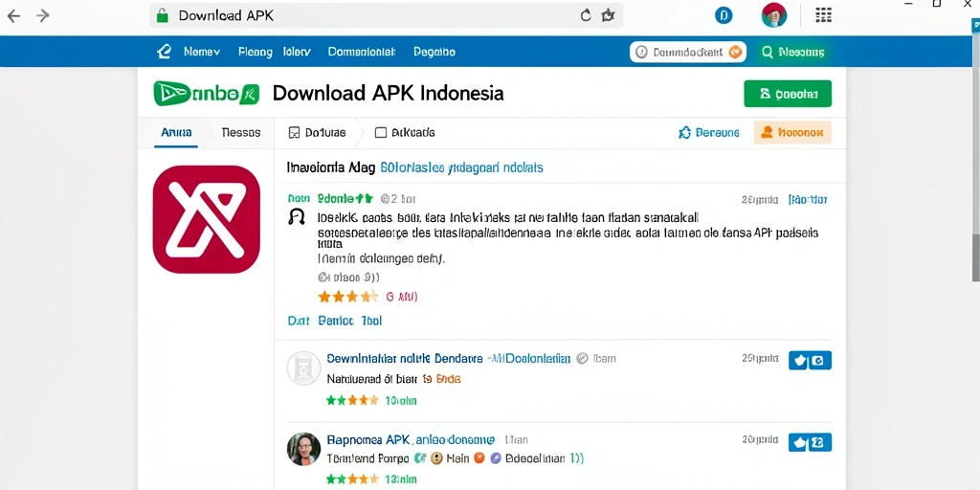Click the orange Hooonok button
Screen dimensions: 980x490
click(792, 132)
